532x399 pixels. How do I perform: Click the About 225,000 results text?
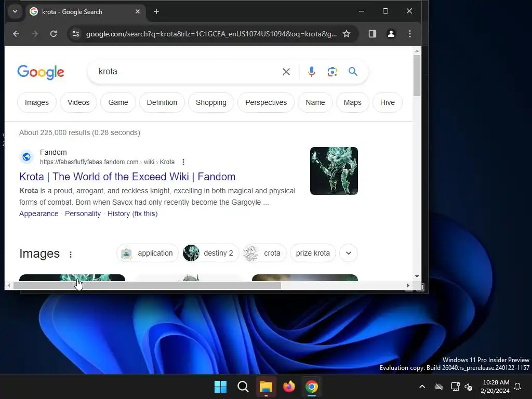coord(79,132)
